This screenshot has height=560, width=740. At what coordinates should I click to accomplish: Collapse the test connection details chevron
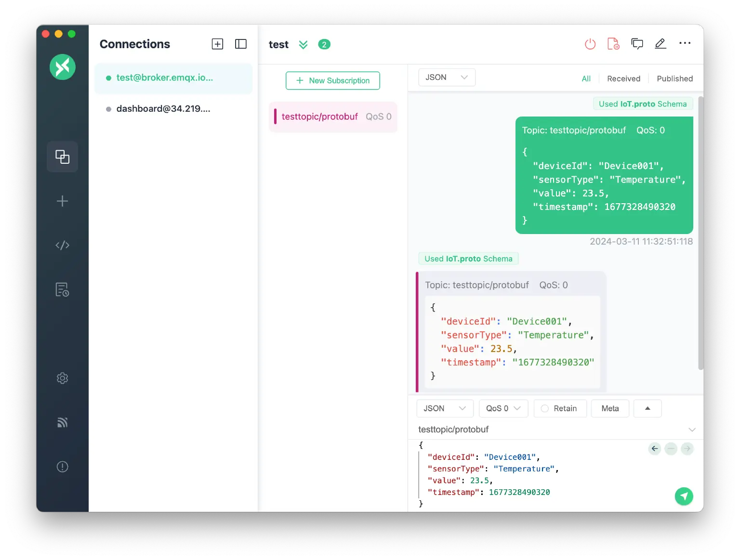[x=303, y=45]
